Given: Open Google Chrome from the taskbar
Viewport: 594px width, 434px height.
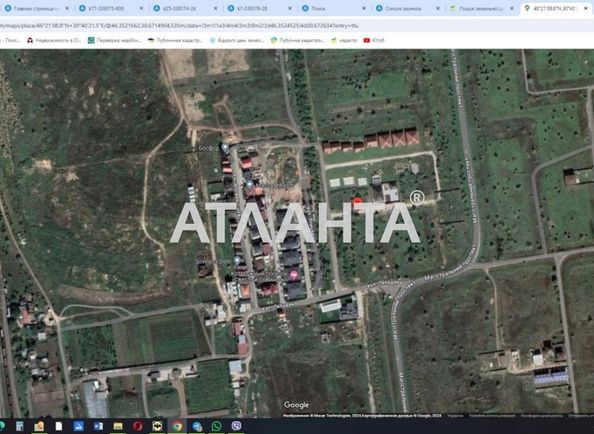Looking at the screenshot, I should pyautogui.click(x=177, y=426).
